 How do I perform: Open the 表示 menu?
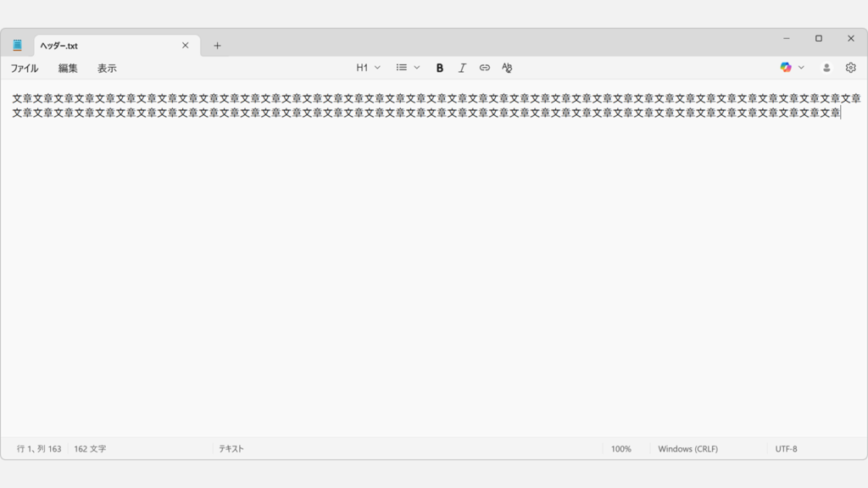point(107,68)
